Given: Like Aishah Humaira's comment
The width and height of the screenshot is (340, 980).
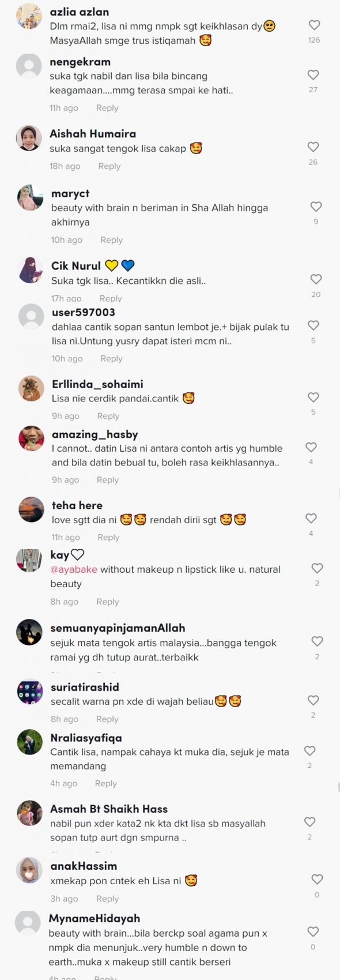Looking at the screenshot, I should point(313,147).
